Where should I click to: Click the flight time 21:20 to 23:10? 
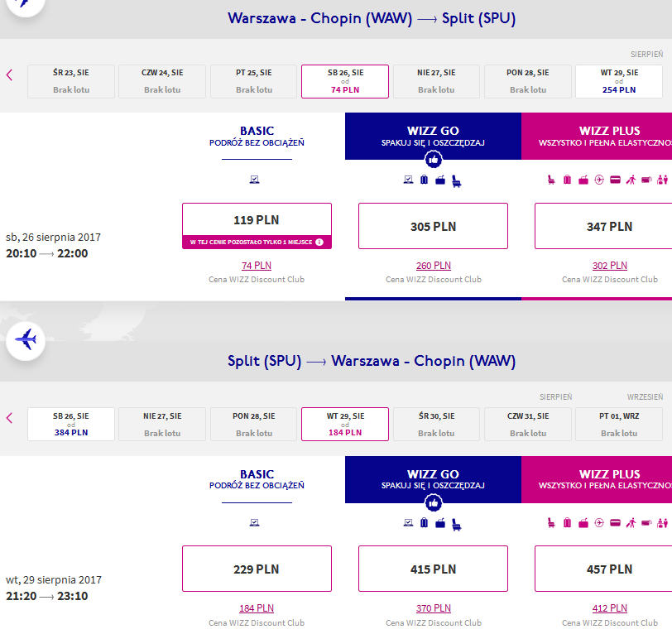46,596
